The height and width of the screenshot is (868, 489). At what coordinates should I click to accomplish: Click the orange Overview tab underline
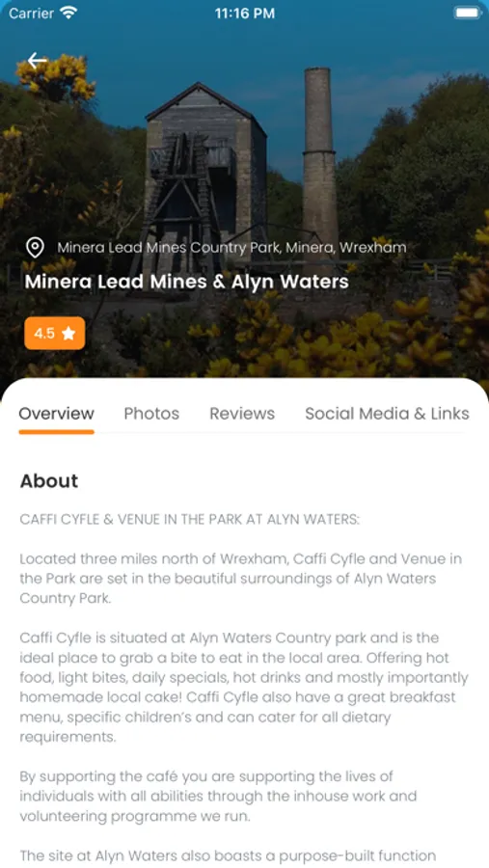57,432
